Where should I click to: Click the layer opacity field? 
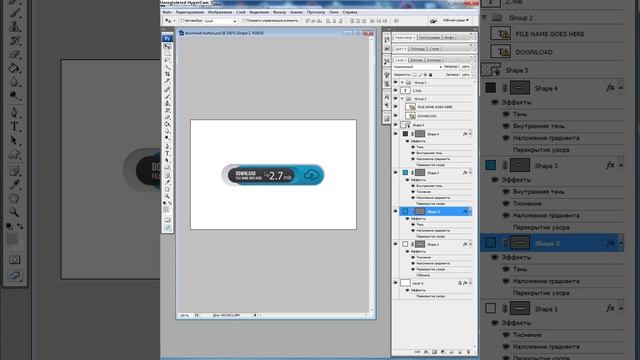[465, 67]
